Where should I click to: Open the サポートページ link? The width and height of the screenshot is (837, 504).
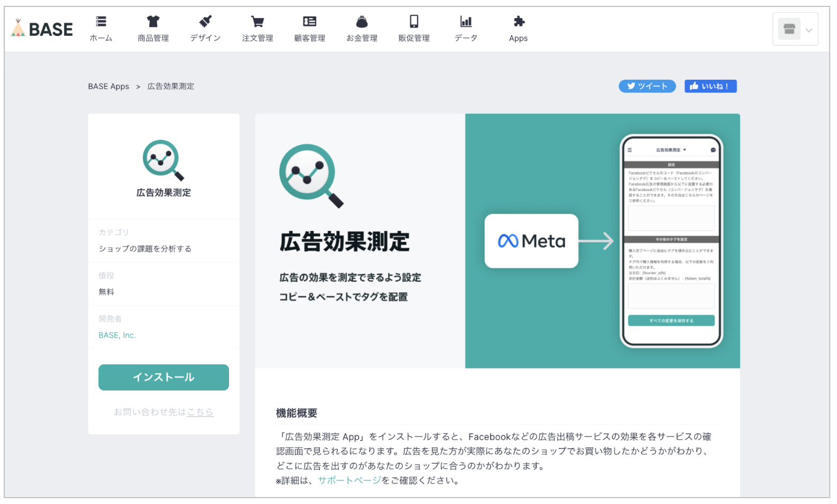349,480
